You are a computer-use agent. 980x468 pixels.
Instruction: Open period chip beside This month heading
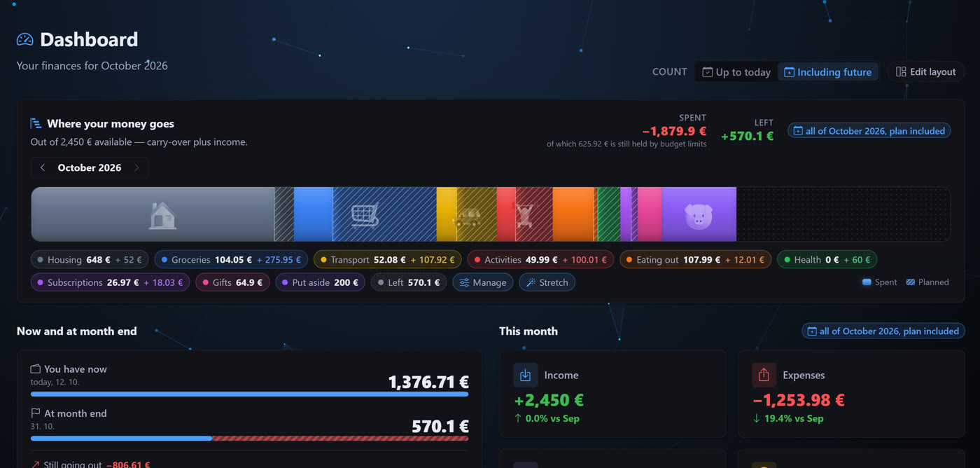883,331
